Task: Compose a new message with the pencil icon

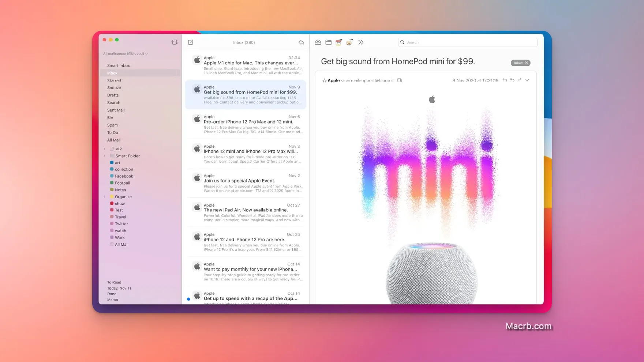Action: [x=191, y=42]
